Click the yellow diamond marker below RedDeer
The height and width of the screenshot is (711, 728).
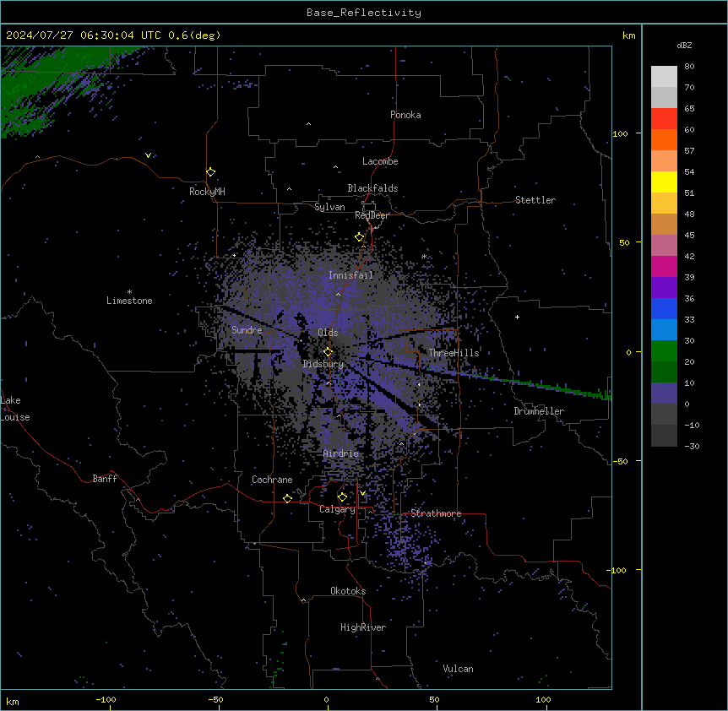pyautogui.click(x=359, y=237)
